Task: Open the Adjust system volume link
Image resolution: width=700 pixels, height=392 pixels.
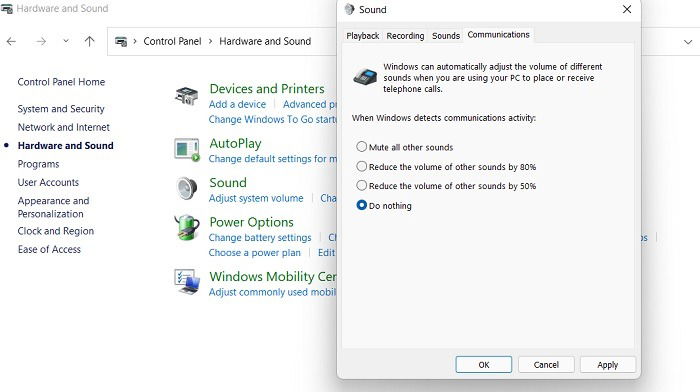Action: point(256,198)
